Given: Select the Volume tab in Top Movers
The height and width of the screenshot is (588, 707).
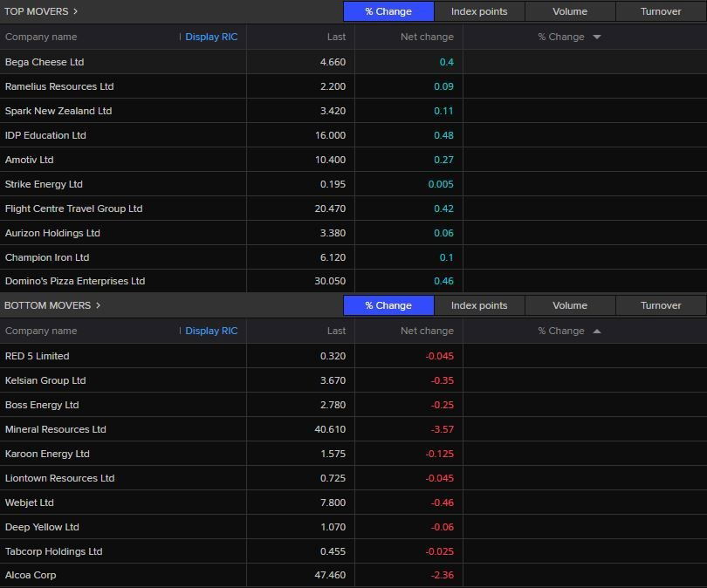Looking at the screenshot, I should pos(570,11).
